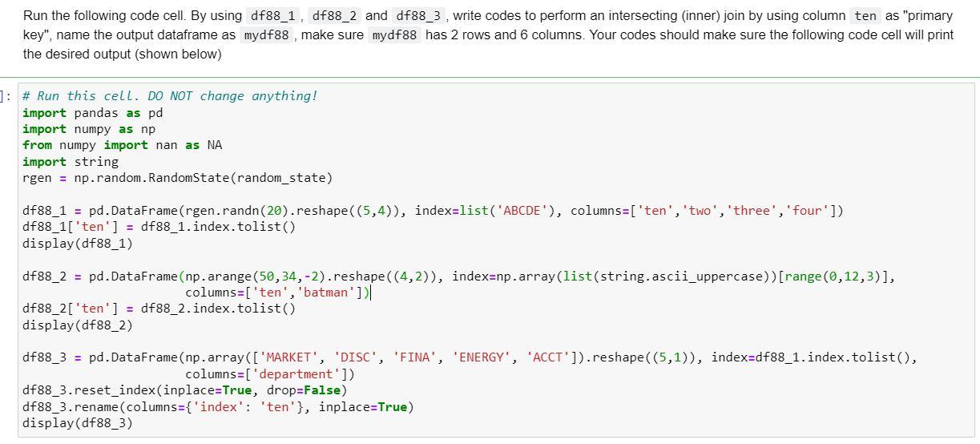
Task: Click the line creating df88_3 with np.array
Action: click(470, 357)
